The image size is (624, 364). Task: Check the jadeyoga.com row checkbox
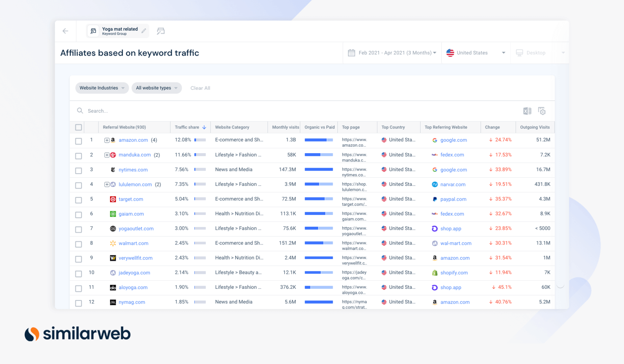(79, 274)
